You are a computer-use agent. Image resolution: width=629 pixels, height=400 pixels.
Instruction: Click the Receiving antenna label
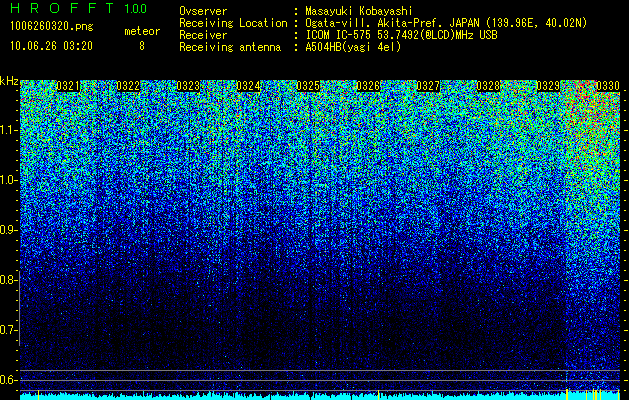tap(230, 47)
